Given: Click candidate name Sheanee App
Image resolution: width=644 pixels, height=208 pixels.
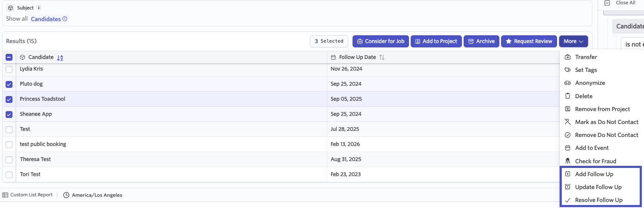Looking at the screenshot, I should pyautogui.click(x=36, y=114).
